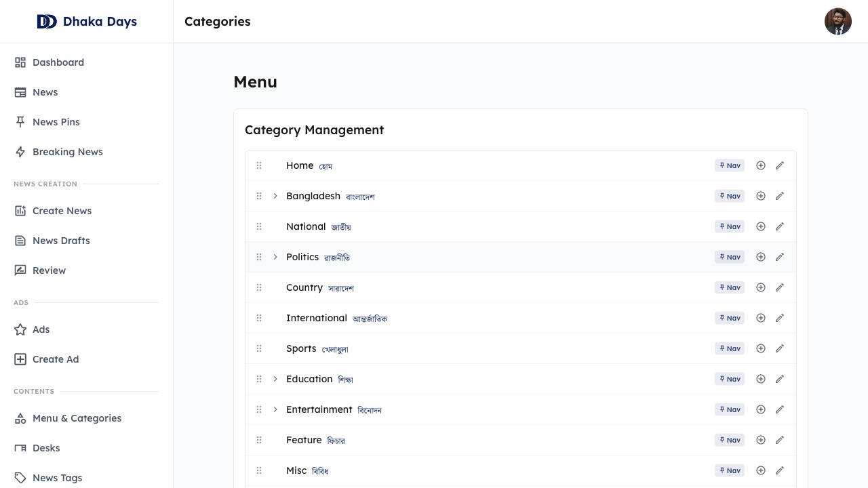Open the Ads page
This screenshot has width=868, height=488.
(x=86, y=329)
